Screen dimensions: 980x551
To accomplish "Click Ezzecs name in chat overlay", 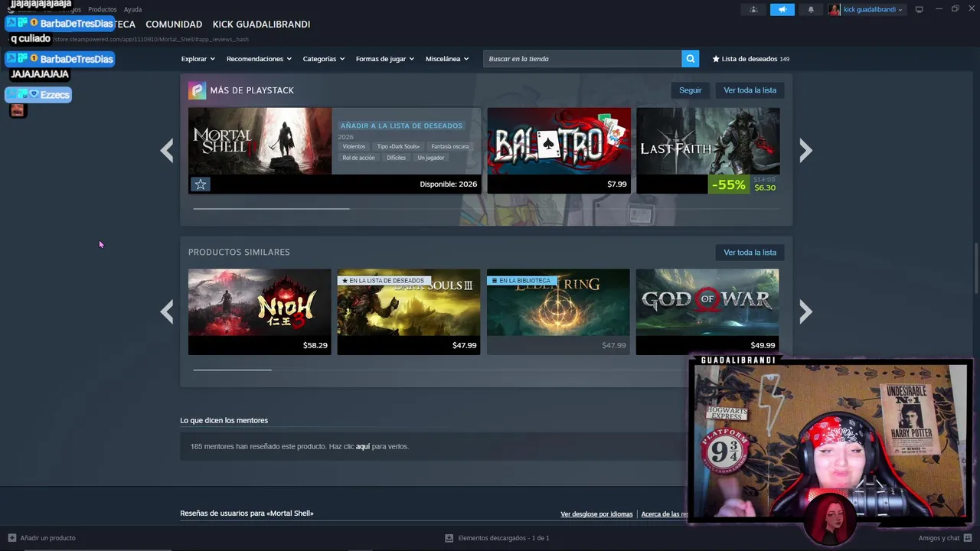I will (x=54, y=95).
